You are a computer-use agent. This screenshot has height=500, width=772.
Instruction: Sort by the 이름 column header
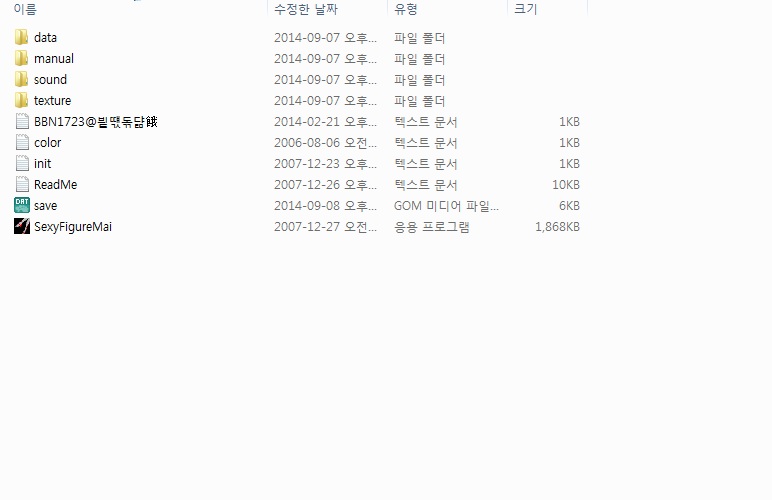pyautogui.click(x=25, y=9)
